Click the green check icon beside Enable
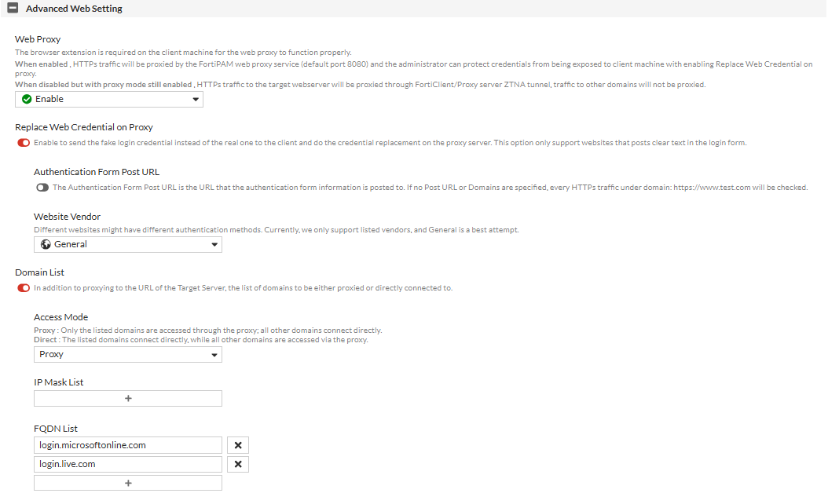828x504 pixels. [x=27, y=99]
